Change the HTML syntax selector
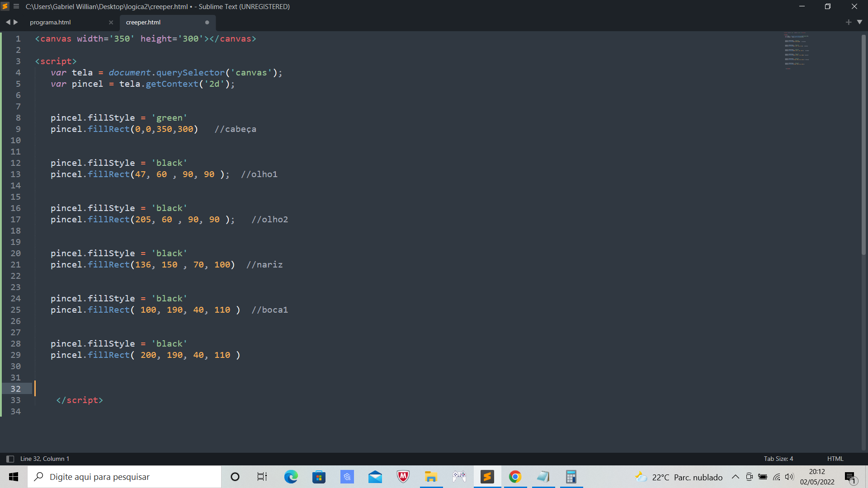Image resolution: width=868 pixels, height=488 pixels. (x=835, y=459)
